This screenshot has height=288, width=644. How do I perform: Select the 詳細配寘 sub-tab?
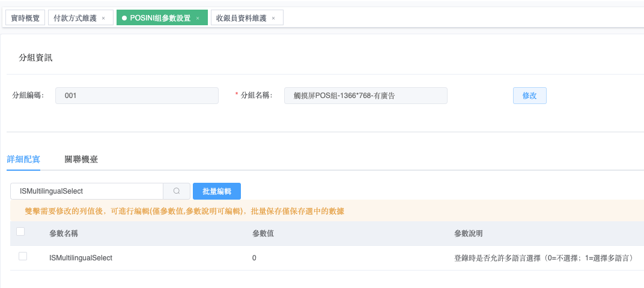(x=23, y=159)
